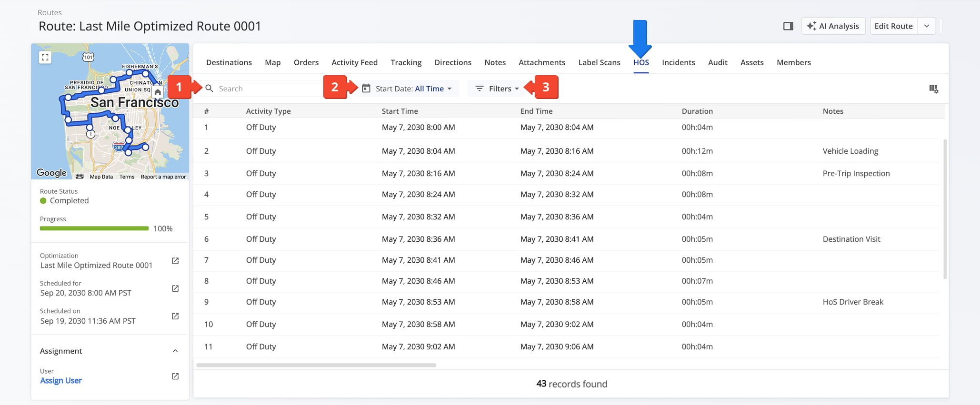This screenshot has width=980, height=405.
Task: Open the map Terms link
Action: coord(127,177)
